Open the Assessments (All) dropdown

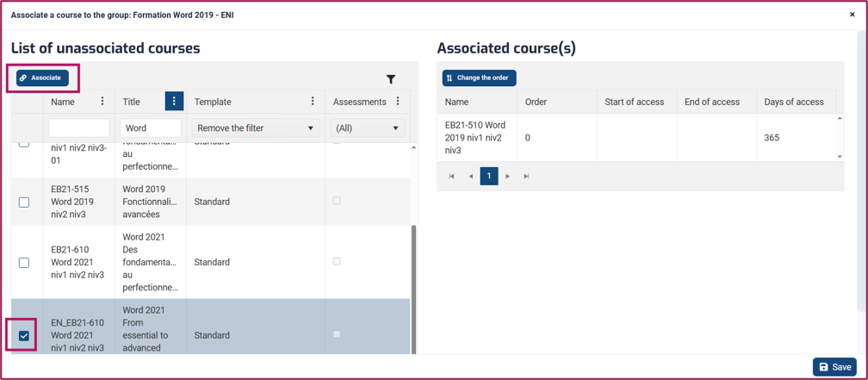[x=368, y=128]
